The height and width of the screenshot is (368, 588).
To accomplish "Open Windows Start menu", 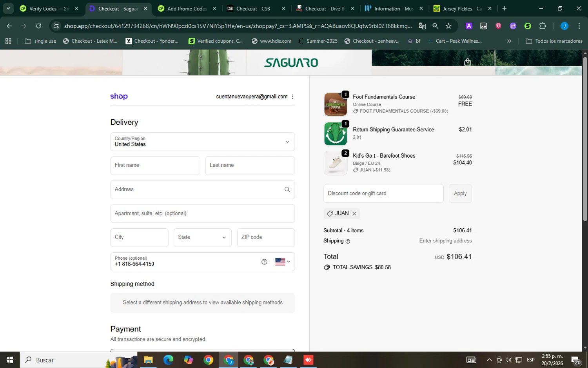I will click(x=10, y=360).
